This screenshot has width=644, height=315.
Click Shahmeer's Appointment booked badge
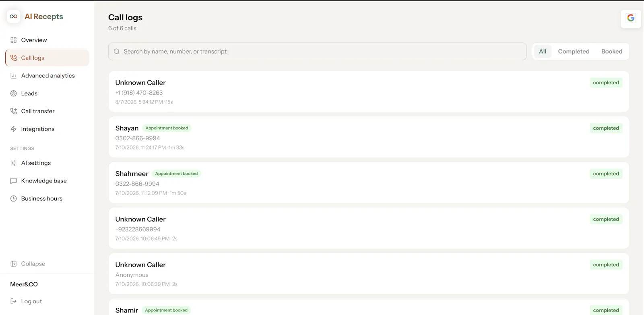(176, 174)
